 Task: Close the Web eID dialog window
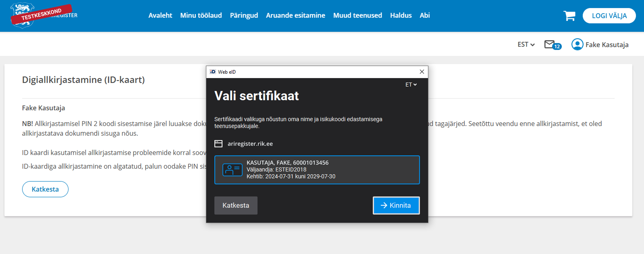[x=422, y=72]
